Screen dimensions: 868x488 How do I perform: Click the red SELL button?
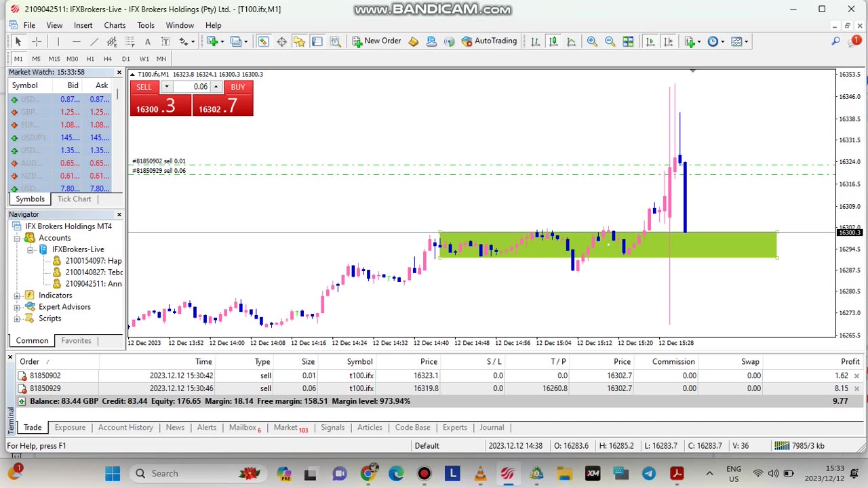click(x=161, y=98)
